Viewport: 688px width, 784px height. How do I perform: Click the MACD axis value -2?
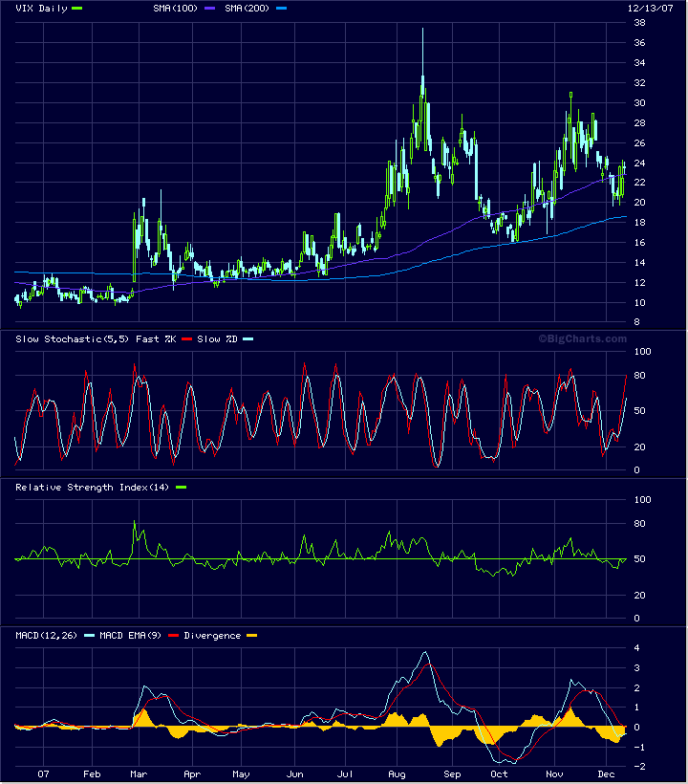point(639,767)
